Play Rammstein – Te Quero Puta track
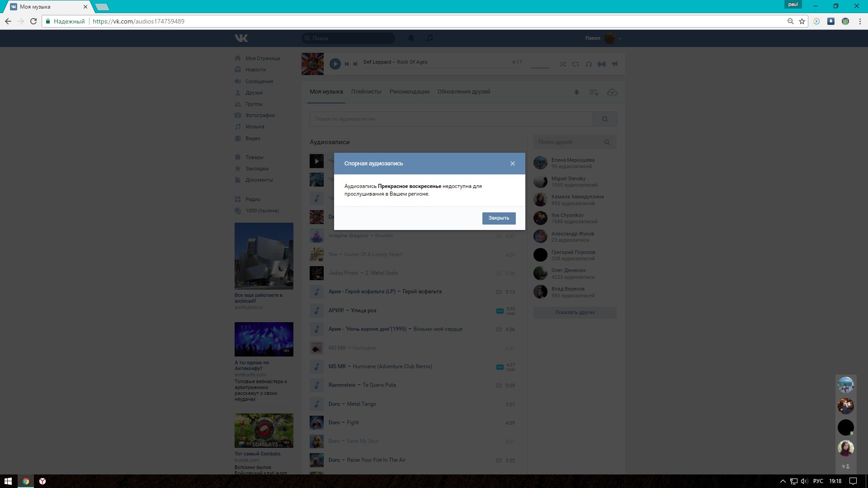Image resolution: width=868 pixels, height=488 pixels. pos(316,385)
